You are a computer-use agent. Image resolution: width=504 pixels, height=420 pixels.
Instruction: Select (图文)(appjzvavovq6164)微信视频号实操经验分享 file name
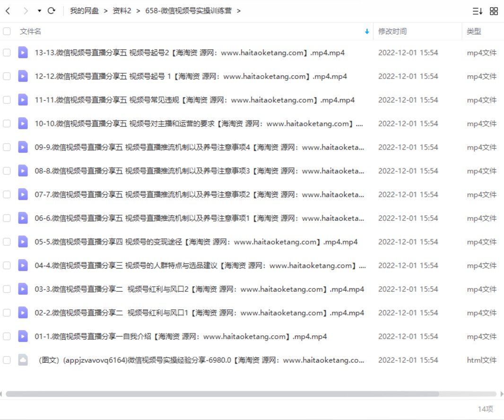point(201,360)
